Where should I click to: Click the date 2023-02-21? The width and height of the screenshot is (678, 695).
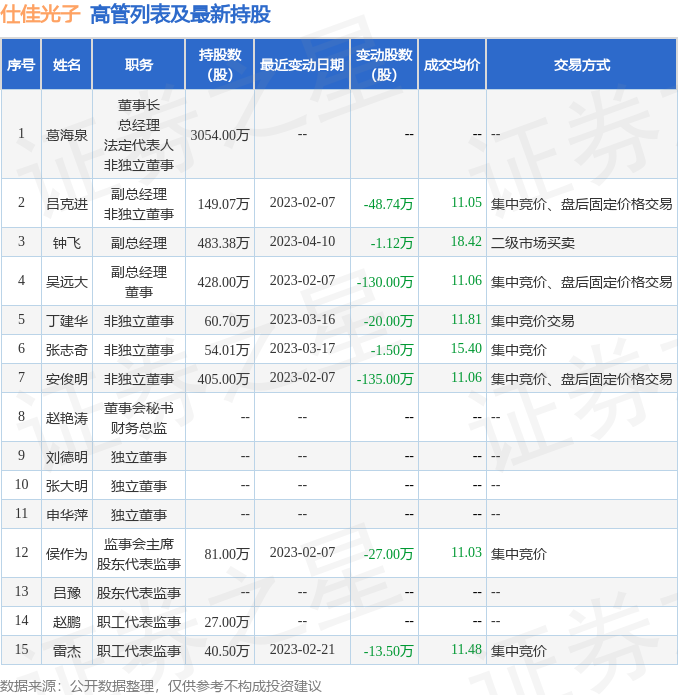tap(302, 649)
